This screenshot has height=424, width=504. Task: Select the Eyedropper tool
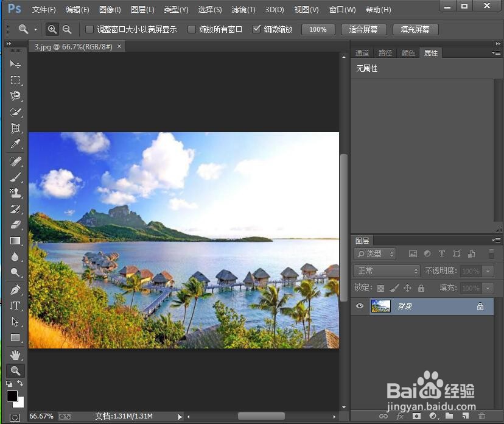pos(15,144)
